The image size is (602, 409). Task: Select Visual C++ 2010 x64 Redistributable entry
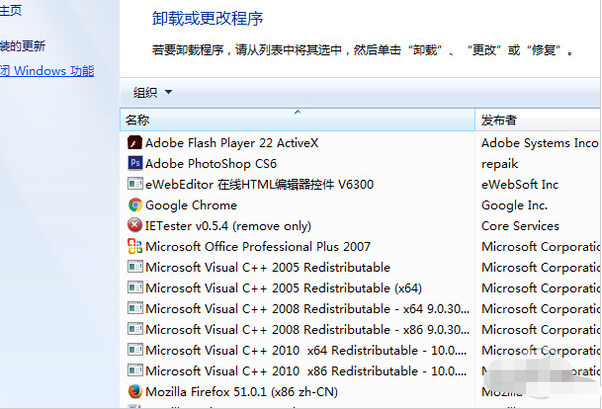tap(306, 350)
